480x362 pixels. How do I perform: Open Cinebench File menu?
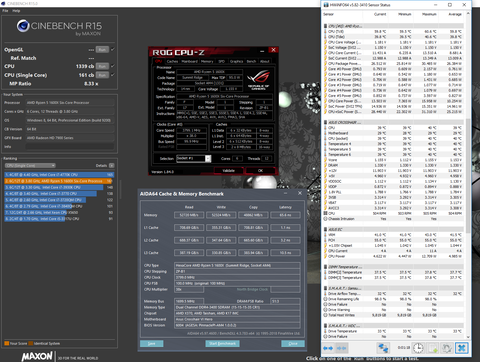(5, 11)
